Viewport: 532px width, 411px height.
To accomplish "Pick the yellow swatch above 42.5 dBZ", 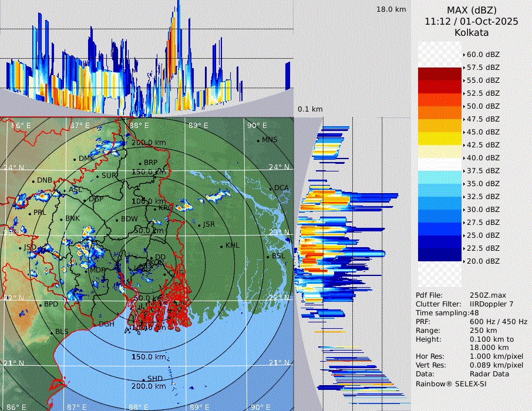I will click(x=439, y=139).
